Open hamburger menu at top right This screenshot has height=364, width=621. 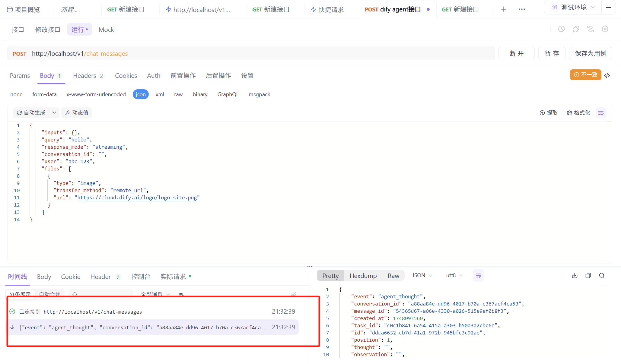point(609,8)
